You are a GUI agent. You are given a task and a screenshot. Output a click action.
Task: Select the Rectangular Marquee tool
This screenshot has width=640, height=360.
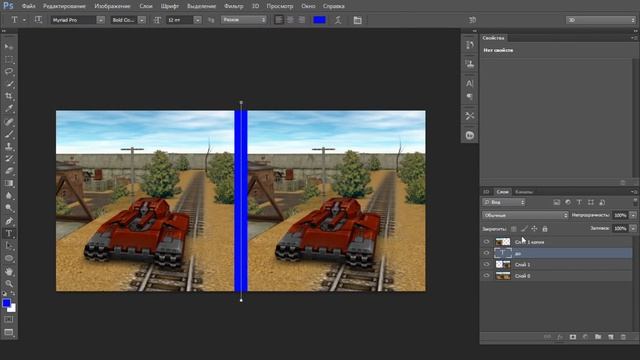9,60
